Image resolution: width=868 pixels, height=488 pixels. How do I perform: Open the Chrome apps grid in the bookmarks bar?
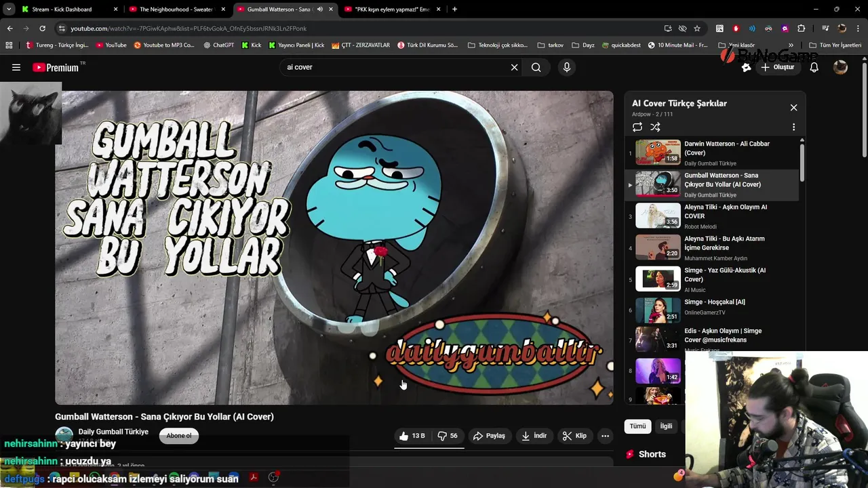coord(9,45)
